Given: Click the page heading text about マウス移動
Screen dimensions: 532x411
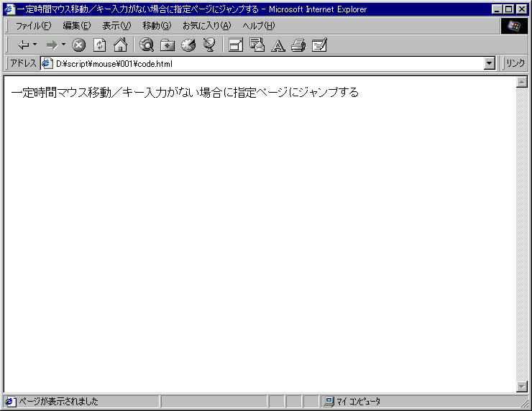Looking at the screenshot, I should tap(185, 92).
